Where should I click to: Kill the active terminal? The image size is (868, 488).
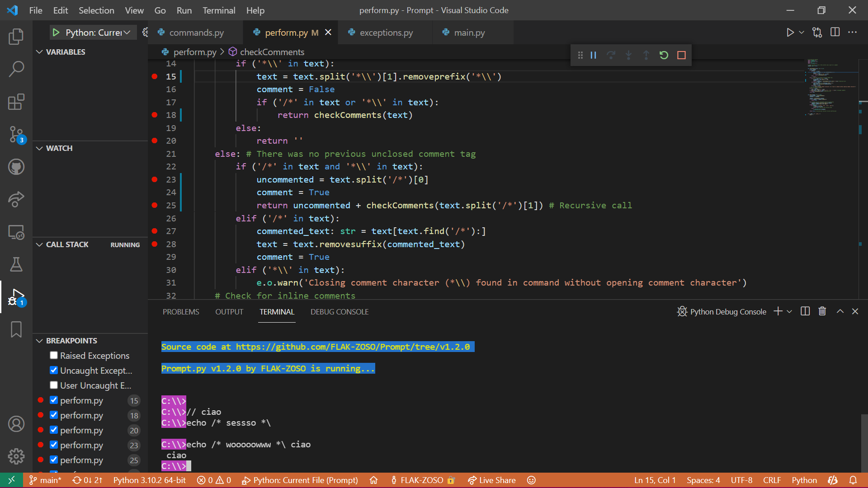pos(822,311)
